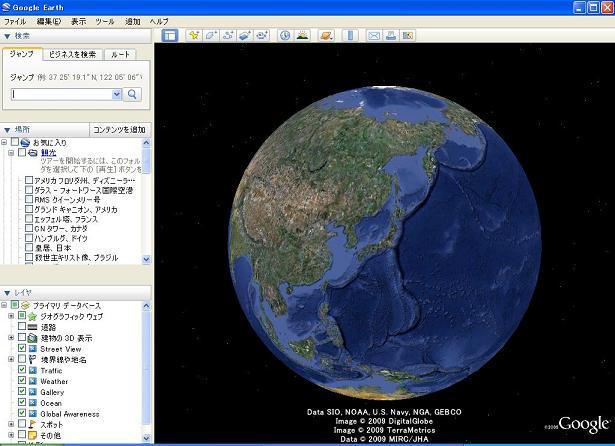Image resolution: width=615 pixels, height=446 pixels.
Task: Click the 観光 folder icon
Action: [33, 153]
